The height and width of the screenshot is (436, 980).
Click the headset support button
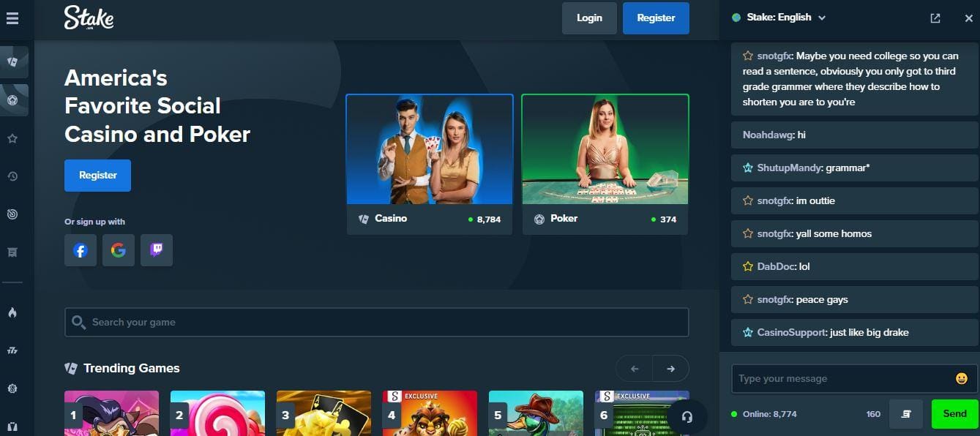[687, 417]
